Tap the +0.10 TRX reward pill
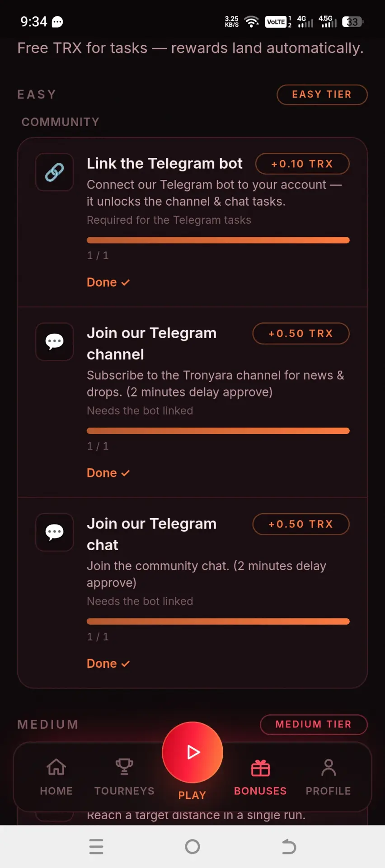385x868 pixels. tap(302, 164)
